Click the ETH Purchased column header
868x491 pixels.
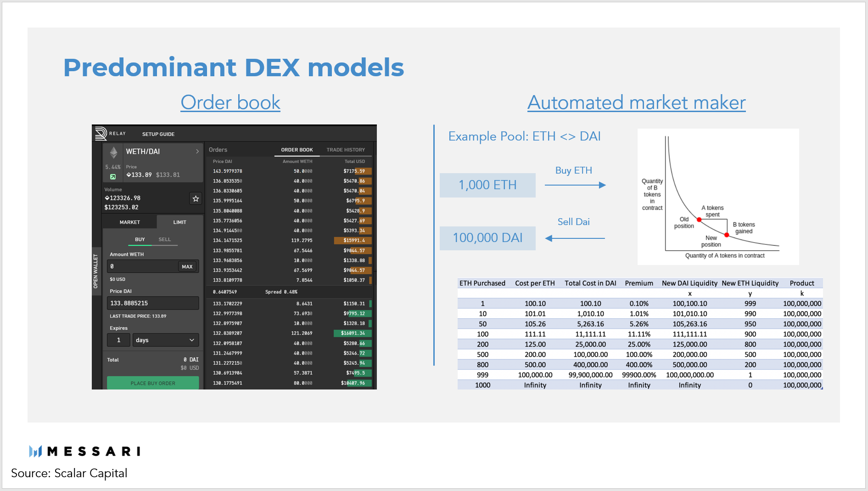pos(482,283)
